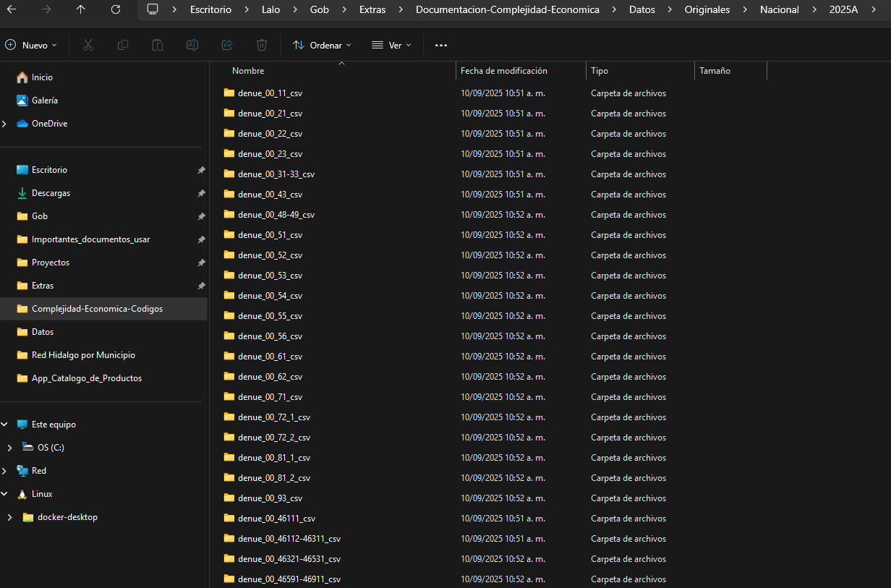Open the Ver view options dropdown
Screen dimensions: 891x588
(391, 45)
